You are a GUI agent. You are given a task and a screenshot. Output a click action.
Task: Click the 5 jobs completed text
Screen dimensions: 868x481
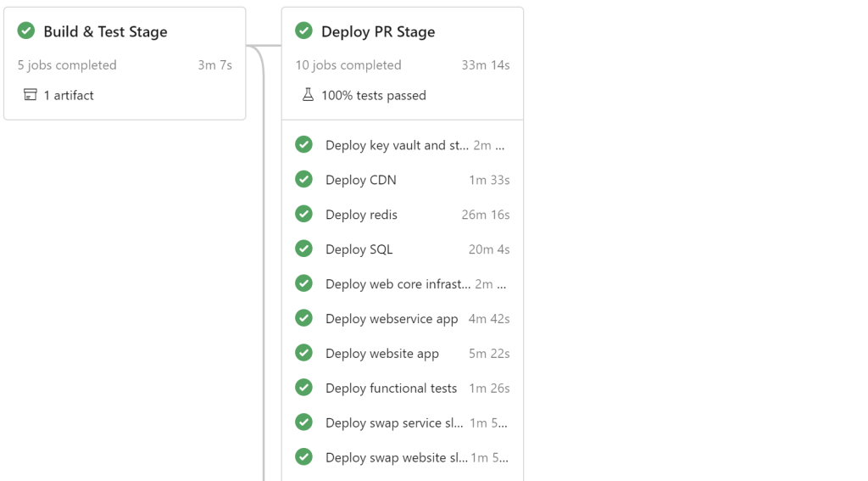tap(67, 64)
